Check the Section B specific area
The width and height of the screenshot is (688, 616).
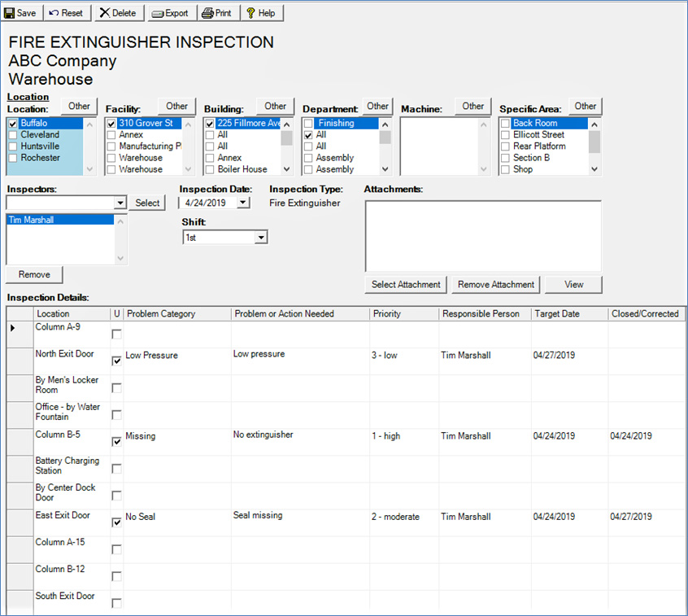coord(506,158)
